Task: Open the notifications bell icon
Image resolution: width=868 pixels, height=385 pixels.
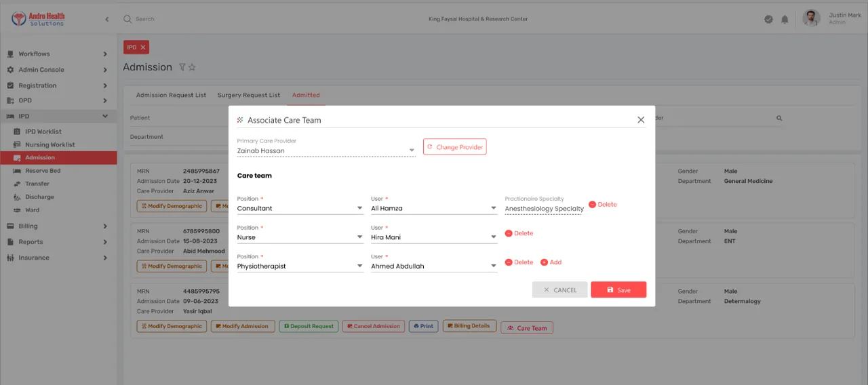Action: (785, 19)
